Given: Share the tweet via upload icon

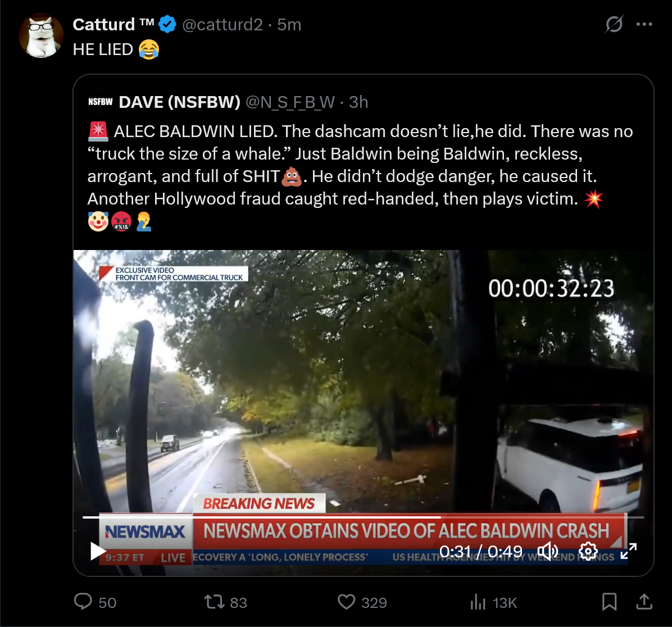Looking at the screenshot, I should click(x=644, y=602).
